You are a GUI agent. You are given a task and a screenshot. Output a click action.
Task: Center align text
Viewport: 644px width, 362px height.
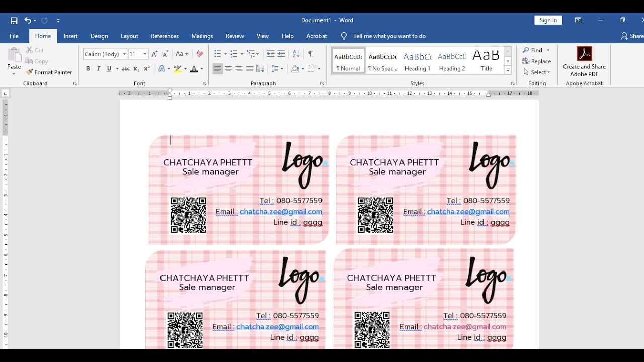(228, 69)
